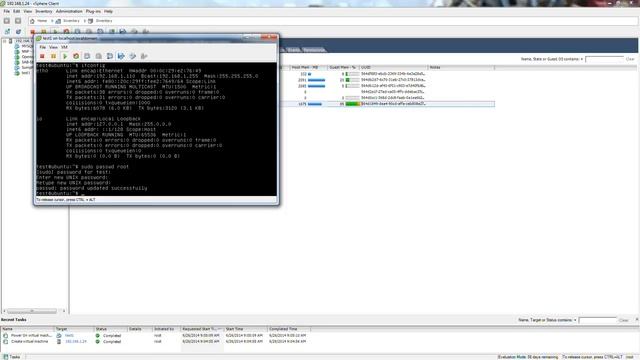
Task: Open Plug-ins menu in vSphere Client
Action: click(x=93, y=11)
